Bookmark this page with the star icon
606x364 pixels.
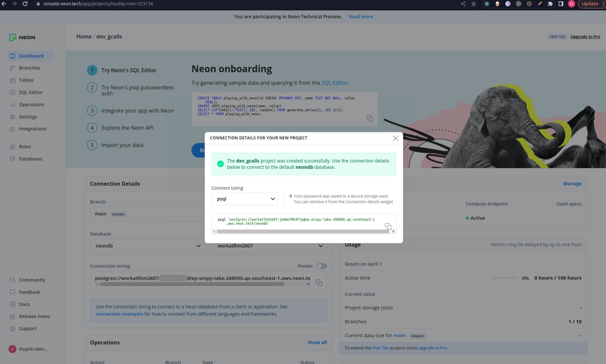click(x=473, y=4)
